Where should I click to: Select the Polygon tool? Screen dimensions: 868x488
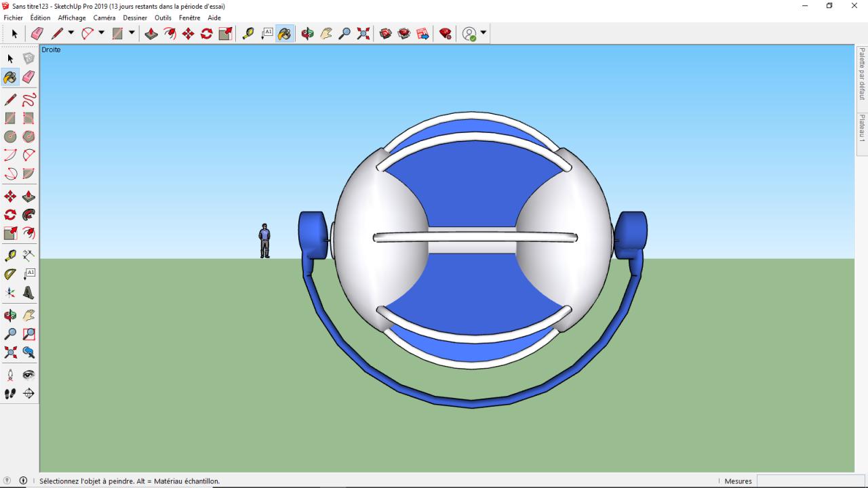click(x=28, y=137)
